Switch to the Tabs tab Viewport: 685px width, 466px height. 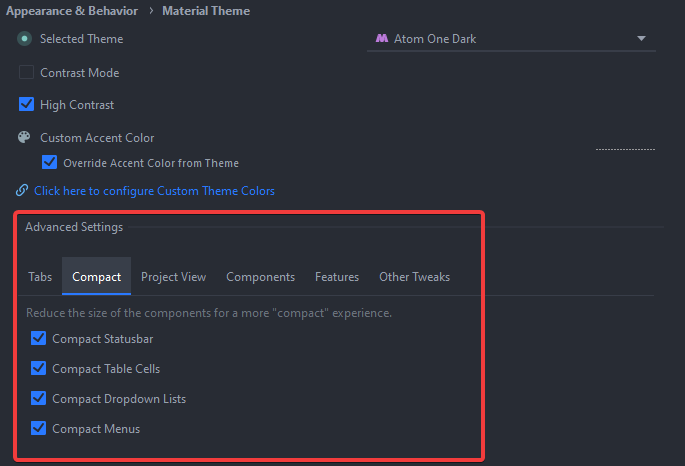(40, 277)
